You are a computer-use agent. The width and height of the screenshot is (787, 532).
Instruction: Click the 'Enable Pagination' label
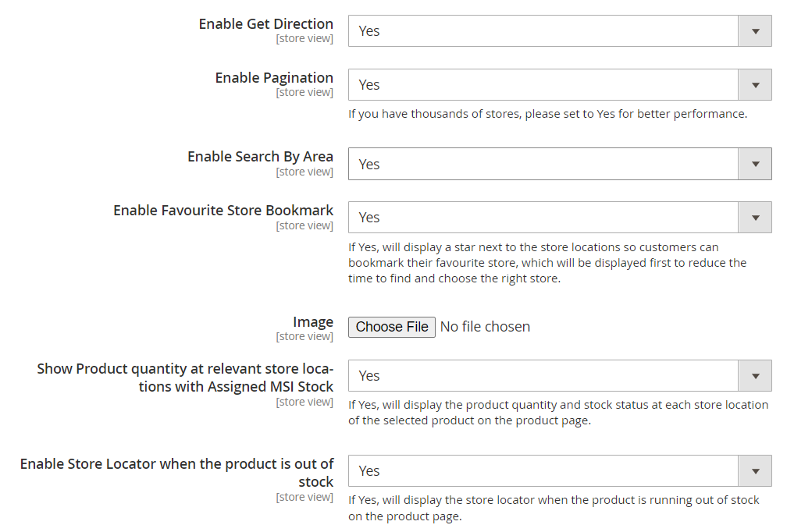tap(274, 77)
